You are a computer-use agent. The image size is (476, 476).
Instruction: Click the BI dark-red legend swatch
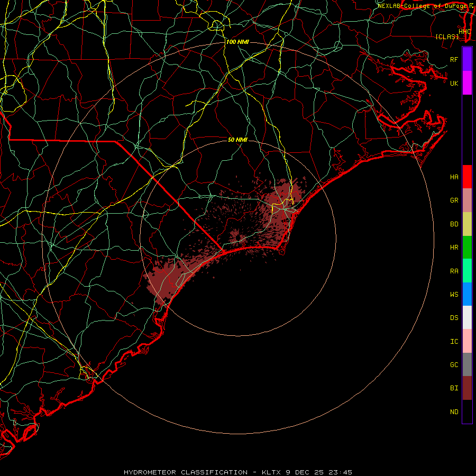point(467,388)
